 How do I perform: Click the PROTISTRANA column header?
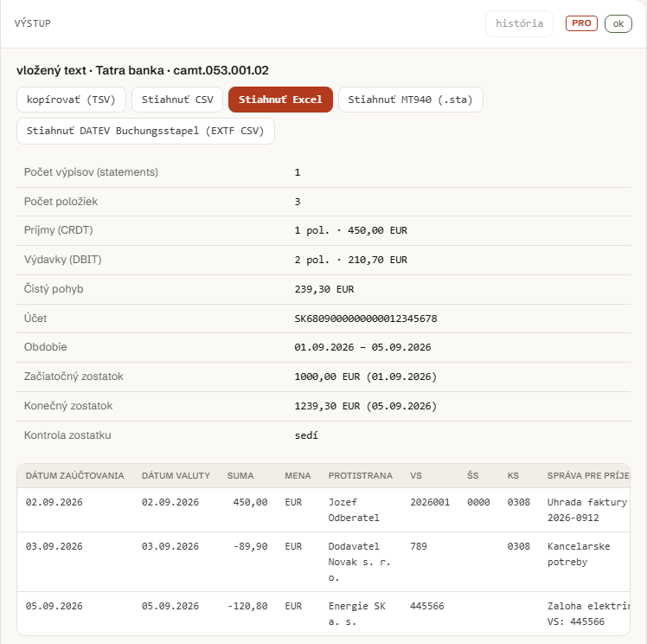[x=360, y=475]
